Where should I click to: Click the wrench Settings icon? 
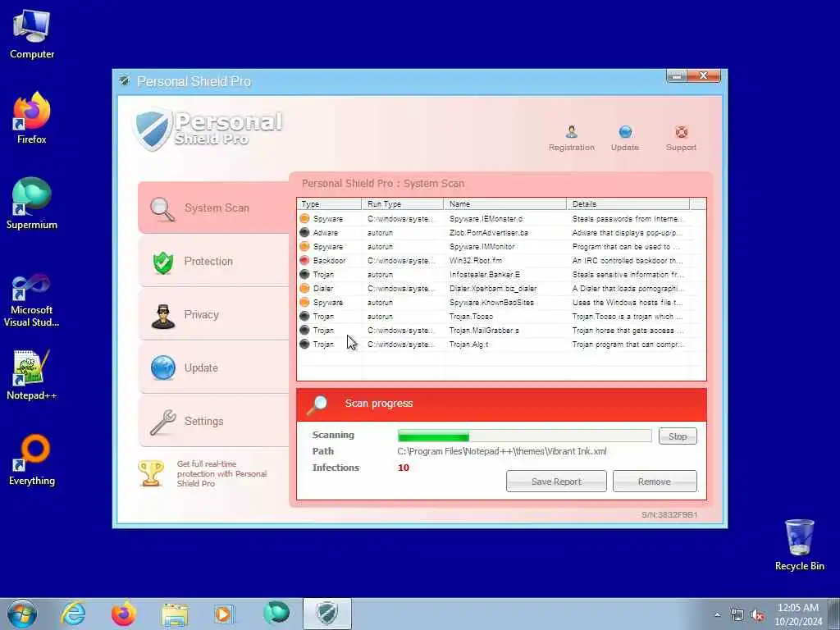163,422
